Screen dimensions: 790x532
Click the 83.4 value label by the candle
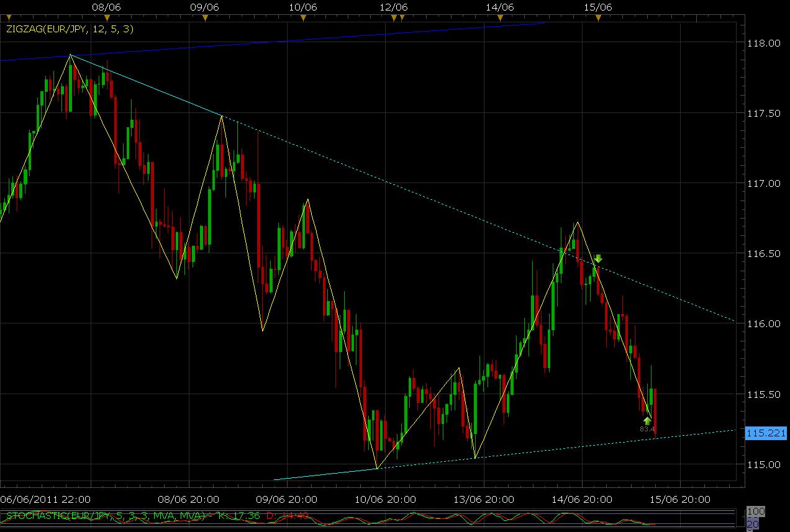(648, 428)
